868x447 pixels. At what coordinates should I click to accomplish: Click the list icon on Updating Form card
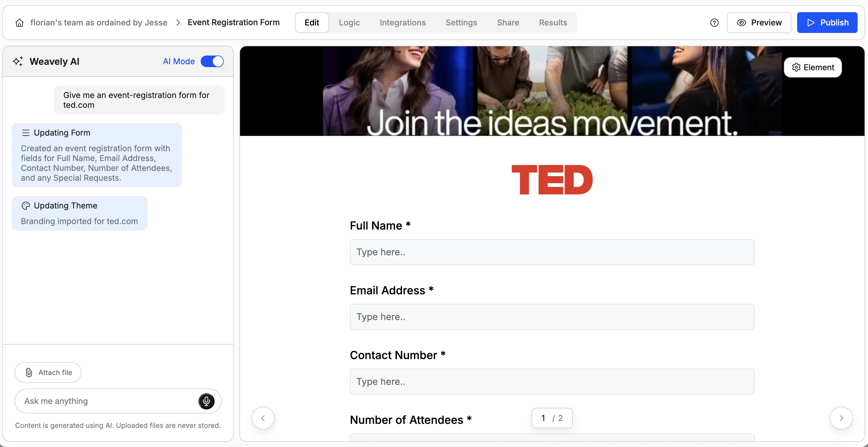pyautogui.click(x=26, y=132)
